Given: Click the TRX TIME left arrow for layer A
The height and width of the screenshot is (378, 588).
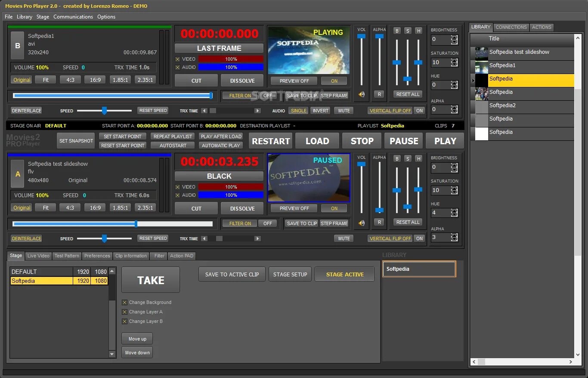Looking at the screenshot, I should 204,239.
